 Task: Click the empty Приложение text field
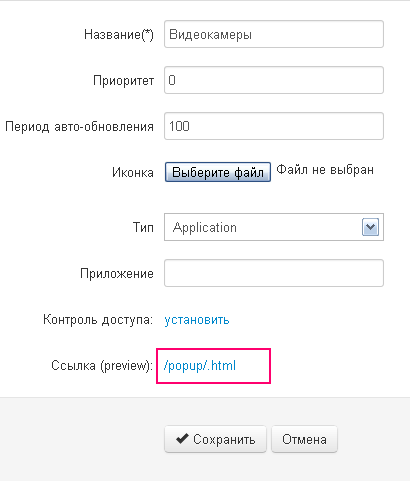pos(274,273)
